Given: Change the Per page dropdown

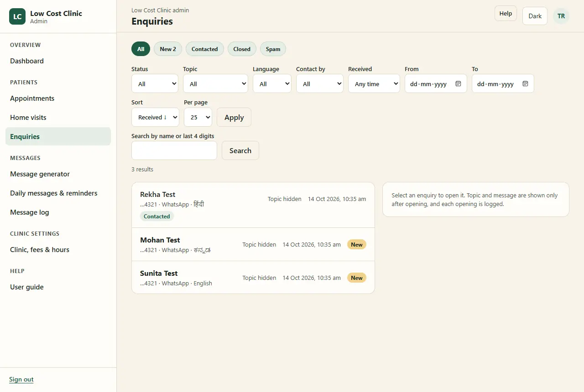Looking at the screenshot, I should [198, 117].
